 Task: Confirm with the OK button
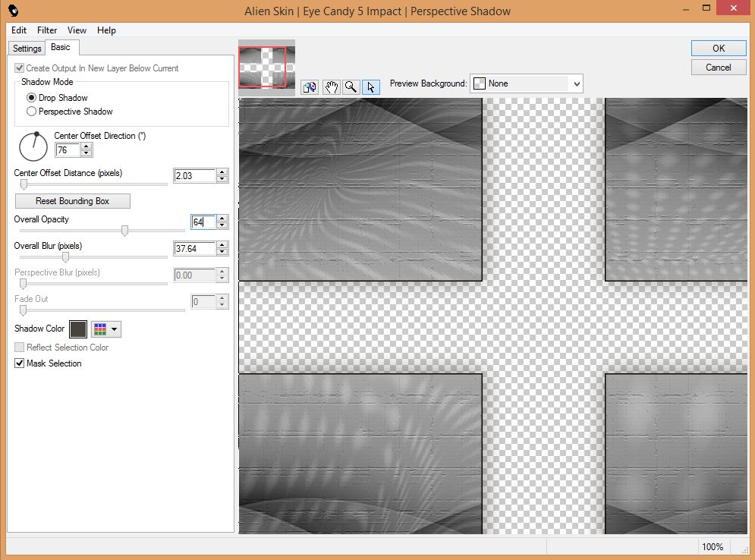pos(719,48)
